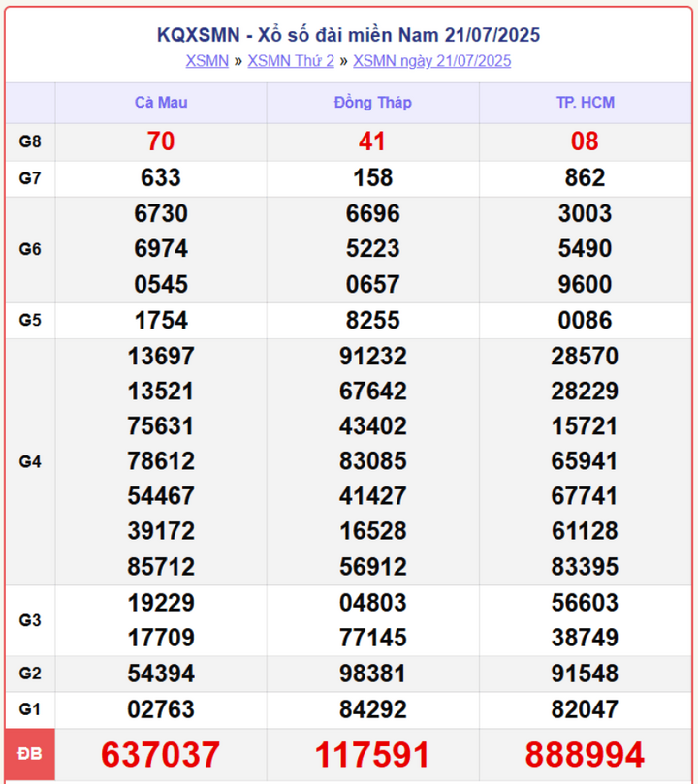
Task: Select TP. HCM G2 result 91548
Action: [585, 674]
